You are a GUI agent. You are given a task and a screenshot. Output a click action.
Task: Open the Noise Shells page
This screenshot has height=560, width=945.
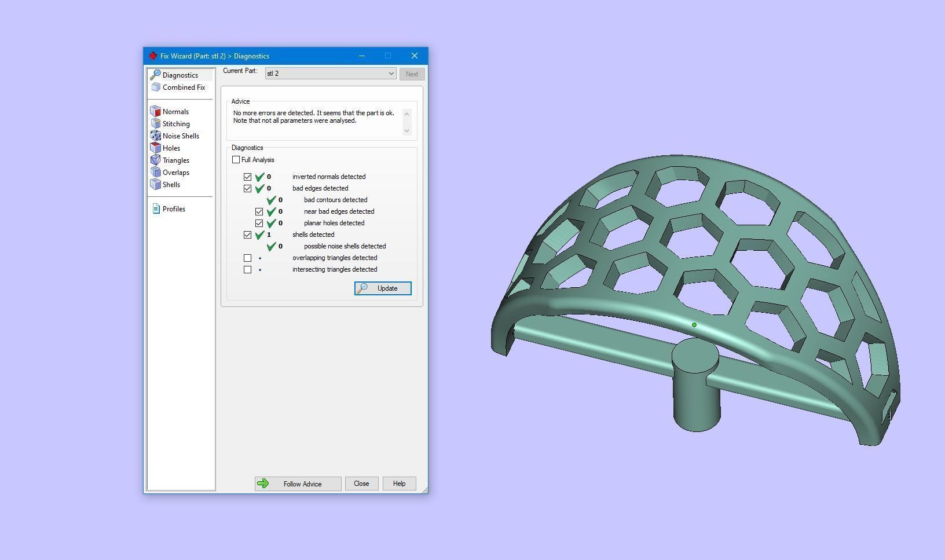(x=181, y=136)
